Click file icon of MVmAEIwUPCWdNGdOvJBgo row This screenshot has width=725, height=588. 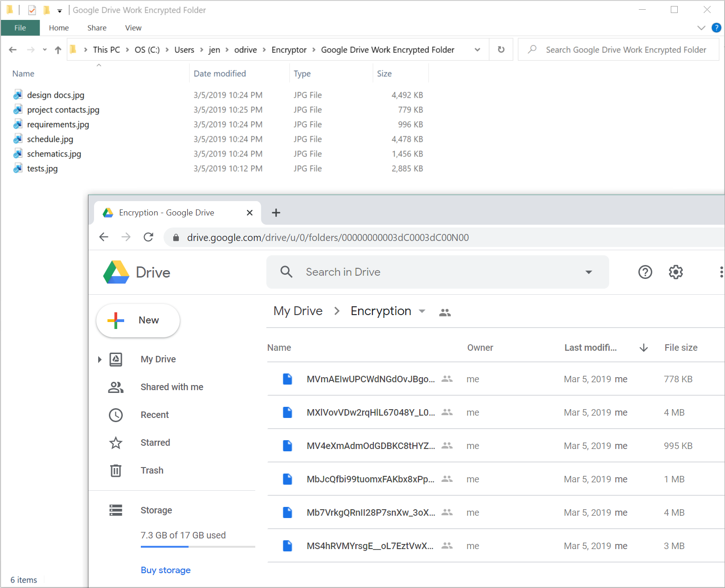(288, 379)
